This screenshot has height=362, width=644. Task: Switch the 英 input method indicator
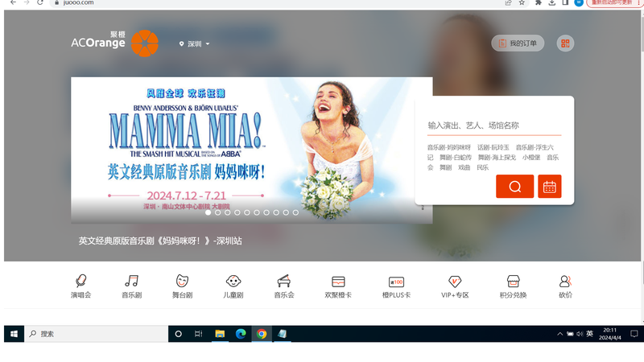590,334
